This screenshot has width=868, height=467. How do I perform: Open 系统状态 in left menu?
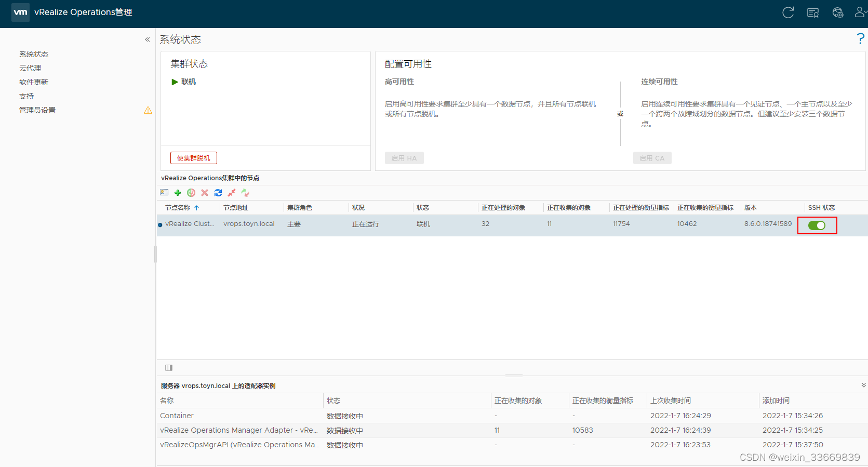point(34,54)
